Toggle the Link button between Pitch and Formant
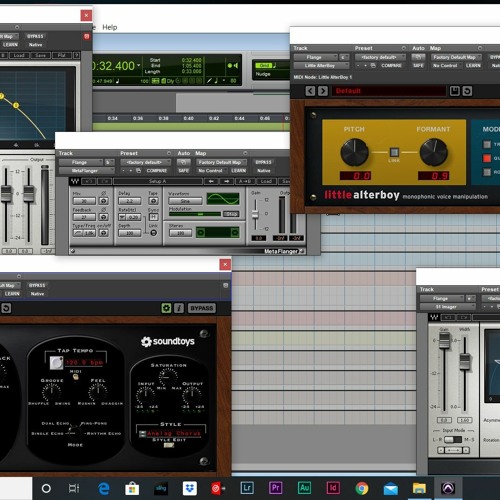The image size is (500, 500). [x=394, y=152]
